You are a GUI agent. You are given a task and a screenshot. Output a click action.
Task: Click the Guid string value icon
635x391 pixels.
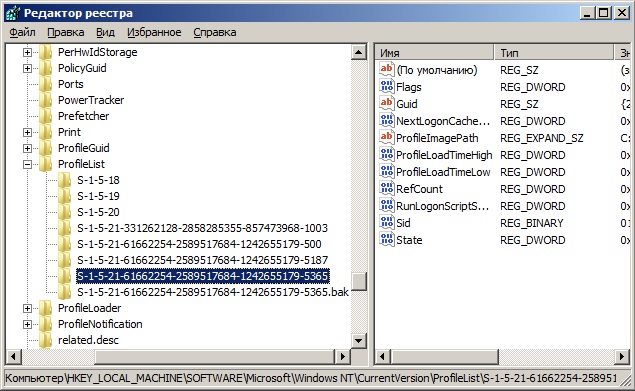(x=387, y=104)
